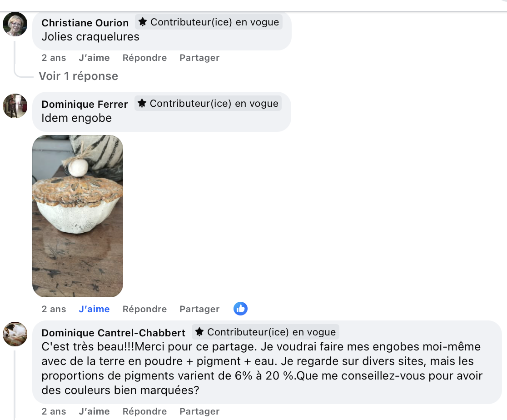
Task: Click Dominique Ferrer's Contributeur(ice) en vogue badge
Action: pos(208,104)
